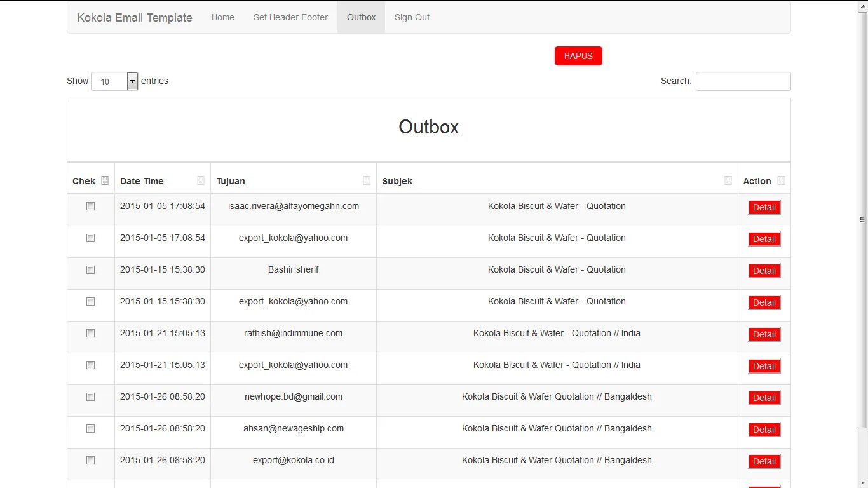Open Detail for Bashir sherif email
Image resolution: width=868 pixels, height=488 pixels.
tap(764, 271)
